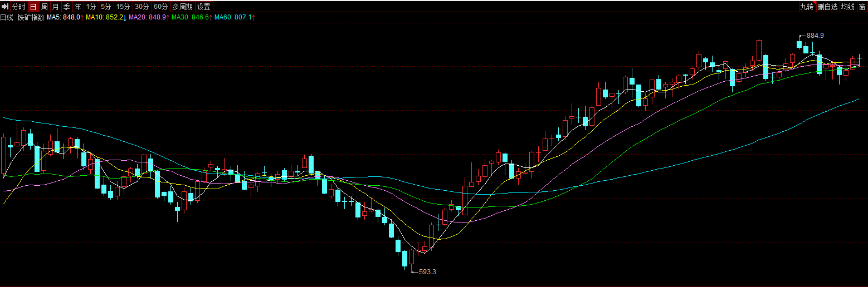Click the 铁矿指数 instrument name

[31, 18]
